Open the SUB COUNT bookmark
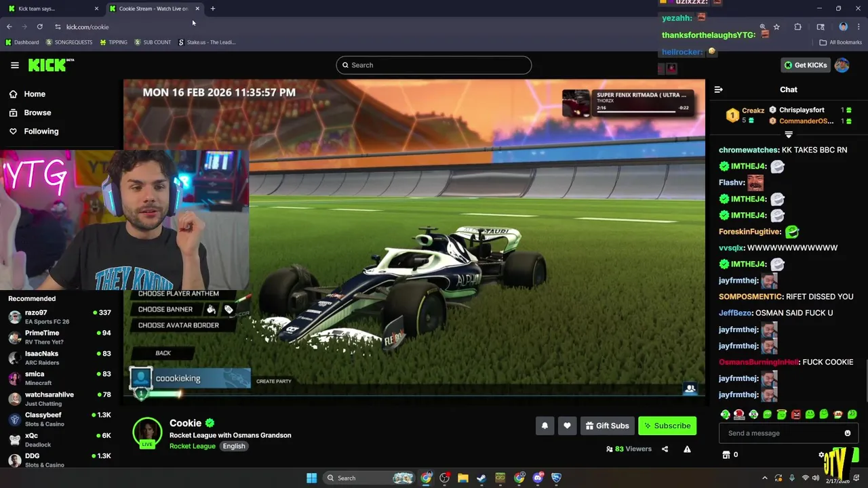 point(153,42)
